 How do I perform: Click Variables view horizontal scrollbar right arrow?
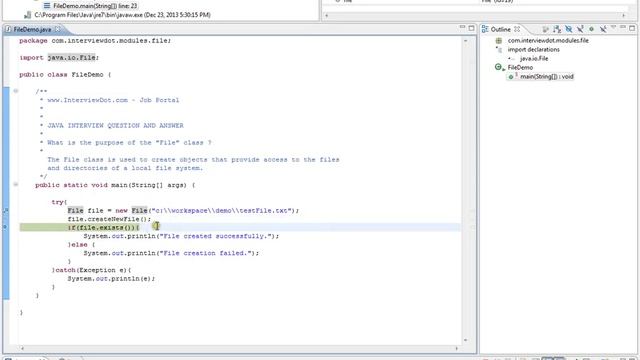pos(624,15)
